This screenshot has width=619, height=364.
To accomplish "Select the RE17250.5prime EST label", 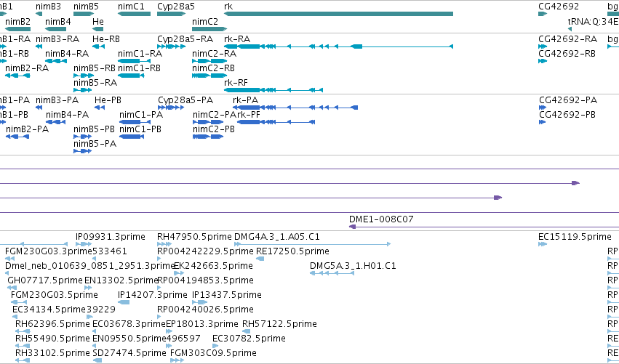I will [292, 251].
